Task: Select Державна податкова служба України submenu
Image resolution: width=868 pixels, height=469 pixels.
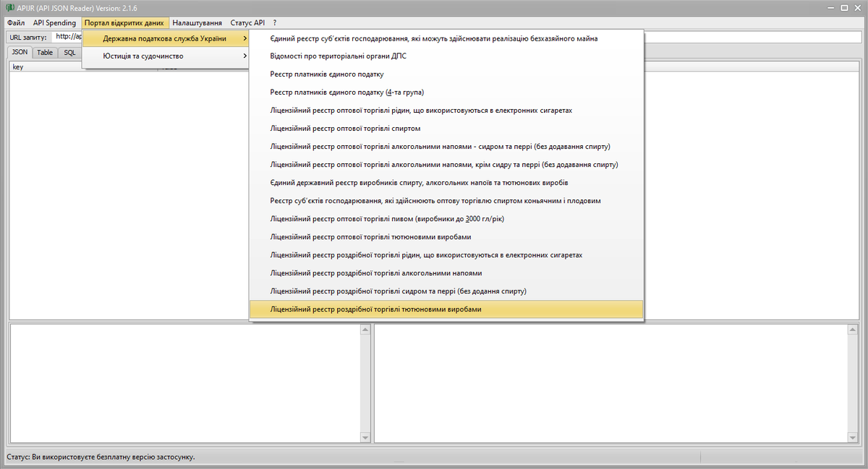Action: [166, 38]
